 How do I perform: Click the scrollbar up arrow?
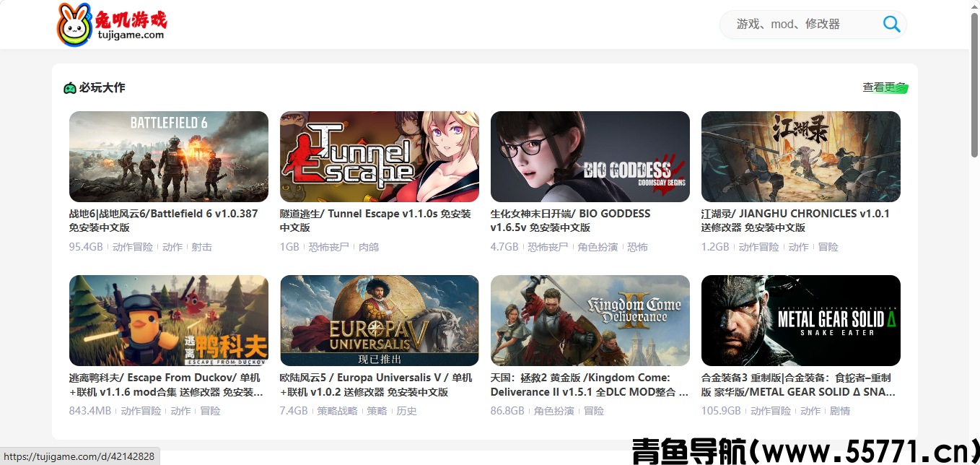tap(974, 6)
